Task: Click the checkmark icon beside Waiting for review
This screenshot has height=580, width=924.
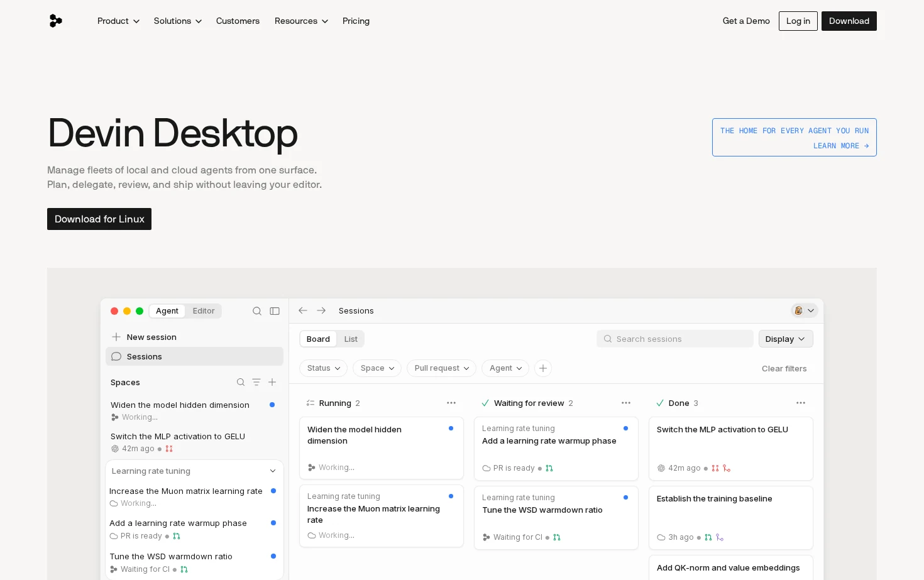Action: click(x=485, y=403)
